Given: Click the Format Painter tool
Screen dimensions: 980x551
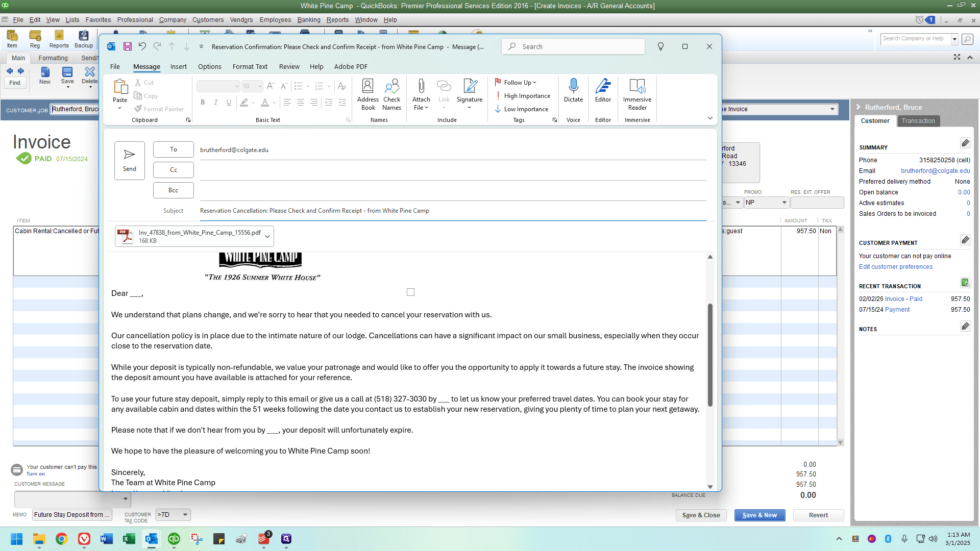Looking at the screenshot, I should [x=159, y=109].
